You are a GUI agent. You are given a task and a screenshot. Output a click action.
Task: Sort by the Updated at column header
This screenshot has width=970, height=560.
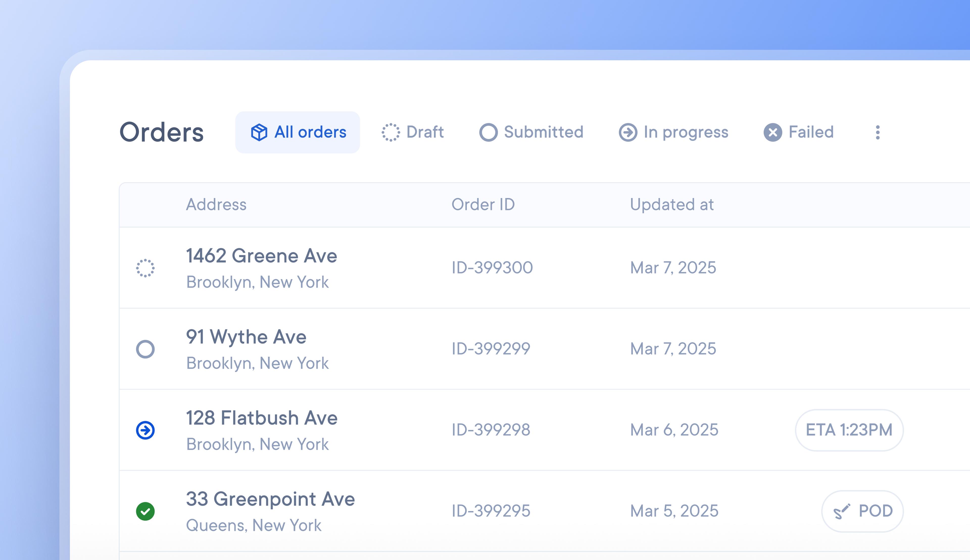pos(672,204)
